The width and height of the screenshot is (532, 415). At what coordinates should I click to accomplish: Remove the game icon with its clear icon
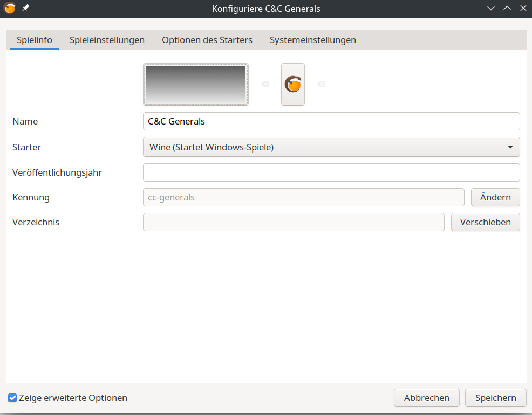(321, 84)
